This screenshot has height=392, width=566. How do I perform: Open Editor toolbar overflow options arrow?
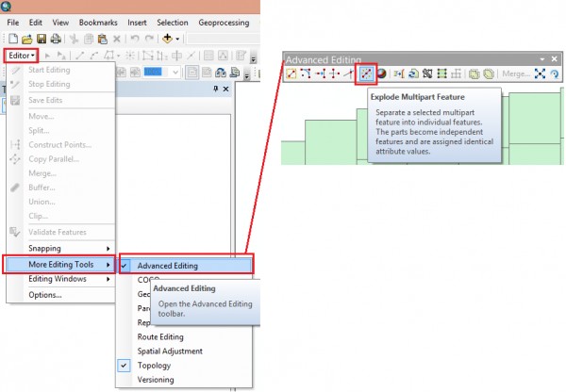(254, 59)
